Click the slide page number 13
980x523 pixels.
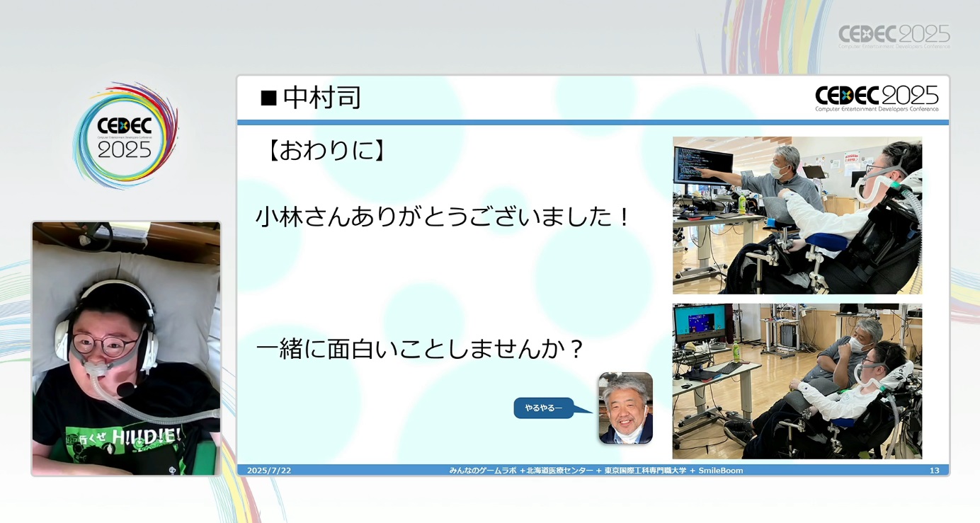coord(934,471)
